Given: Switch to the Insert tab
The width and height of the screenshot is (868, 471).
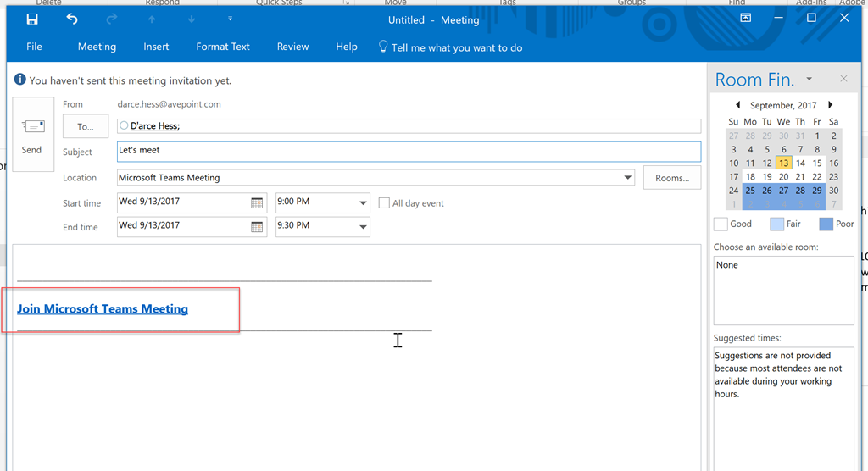Looking at the screenshot, I should tap(156, 47).
